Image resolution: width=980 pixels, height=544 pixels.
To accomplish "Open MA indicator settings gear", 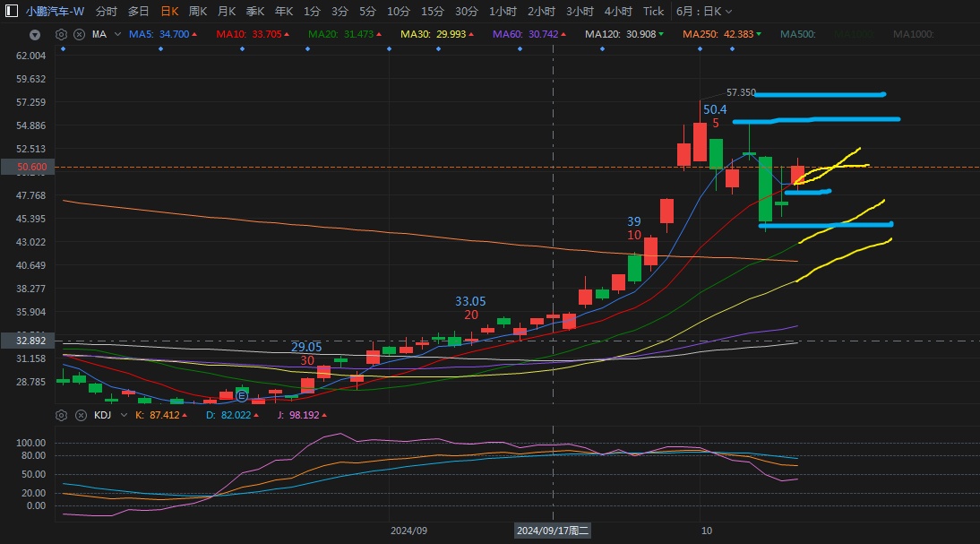I will pyautogui.click(x=62, y=34).
